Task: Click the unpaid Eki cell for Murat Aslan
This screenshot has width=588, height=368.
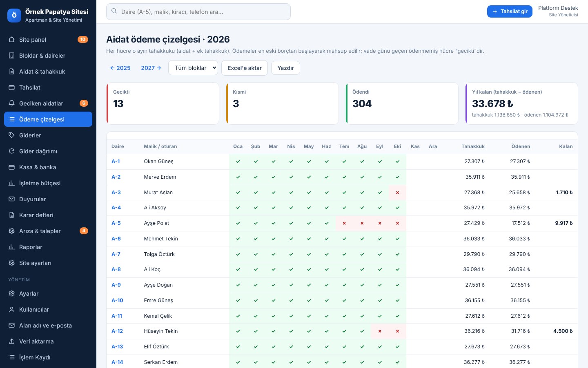Action: [x=397, y=193]
